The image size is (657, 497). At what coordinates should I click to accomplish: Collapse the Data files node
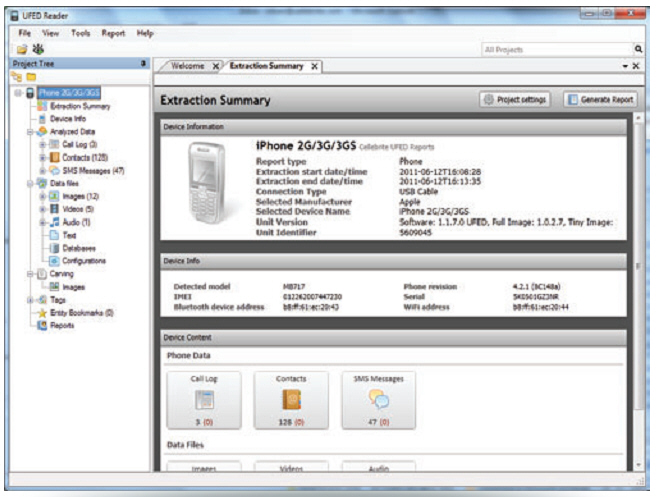pyautogui.click(x=30, y=183)
